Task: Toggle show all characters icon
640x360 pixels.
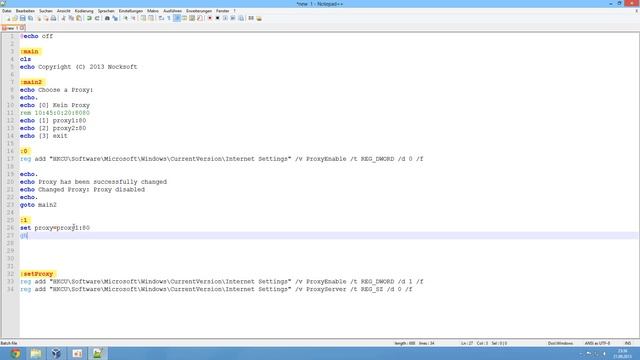Action: pos(169,18)
